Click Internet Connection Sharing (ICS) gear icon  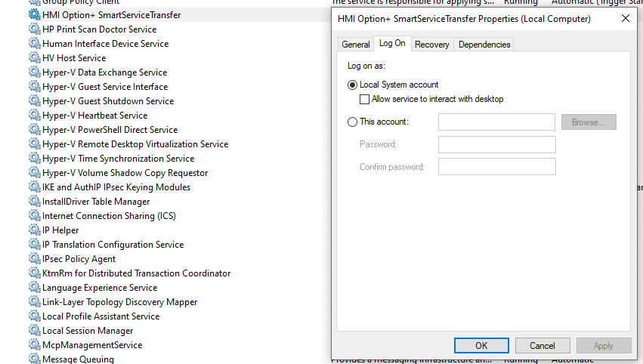click(35, 216)
